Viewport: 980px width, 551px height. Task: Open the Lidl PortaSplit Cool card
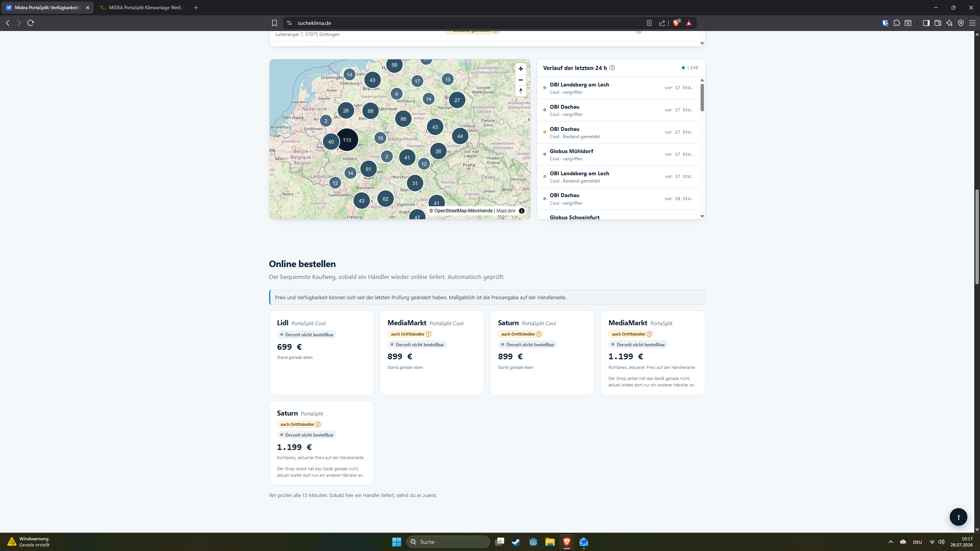[321, 353]
